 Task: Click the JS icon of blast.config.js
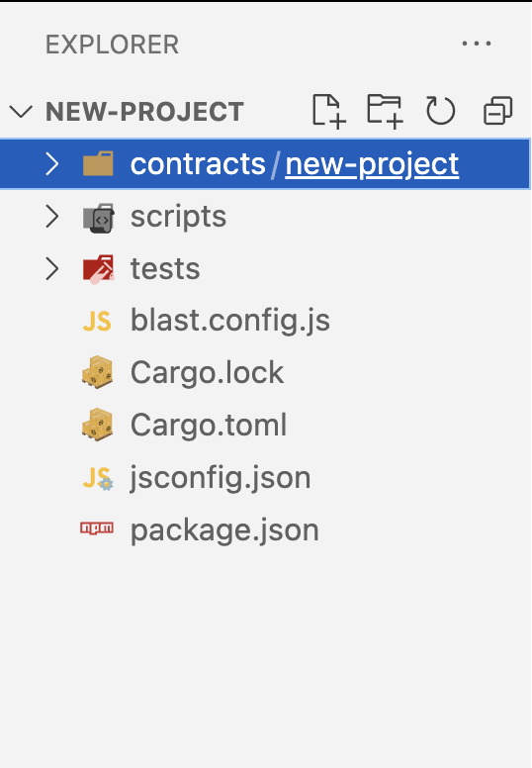pyautogui.click(x=97, y=322)
